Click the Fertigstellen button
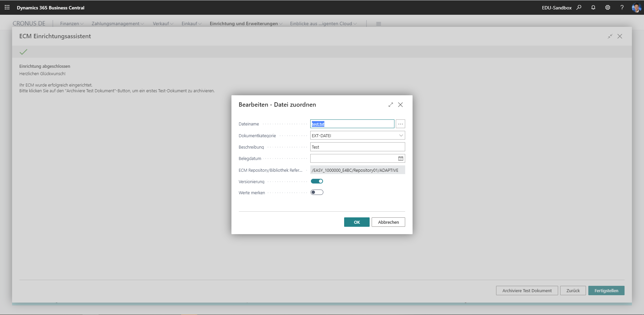 606,291
